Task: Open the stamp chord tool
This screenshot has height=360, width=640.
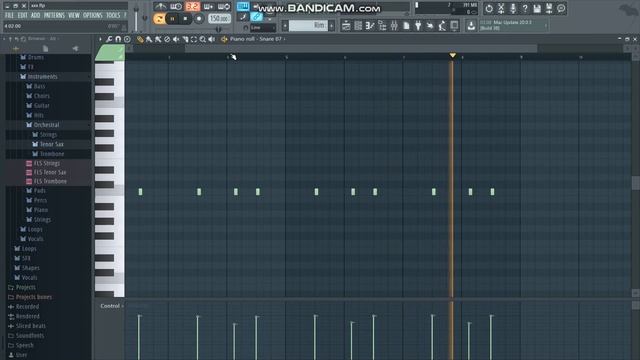Action: [127, 39]
